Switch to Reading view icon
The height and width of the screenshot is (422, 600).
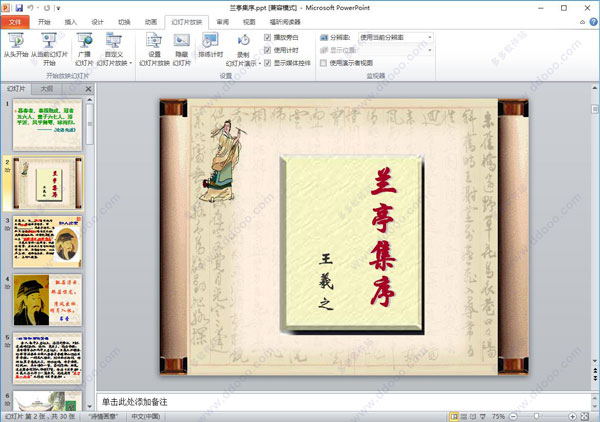(473, 416)
